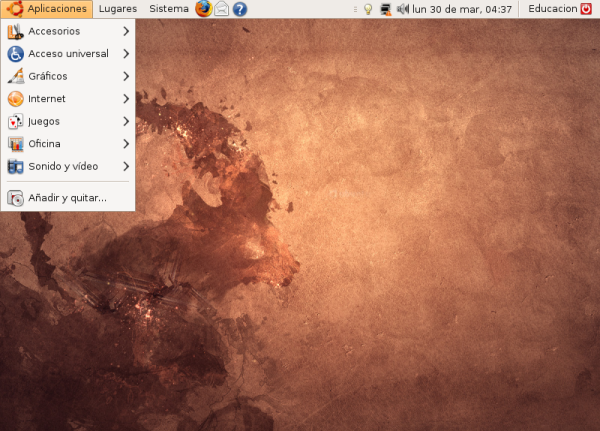Expand the Accesorios submenu arrow
Screen dimensions: 600x431
click(126, 31)
